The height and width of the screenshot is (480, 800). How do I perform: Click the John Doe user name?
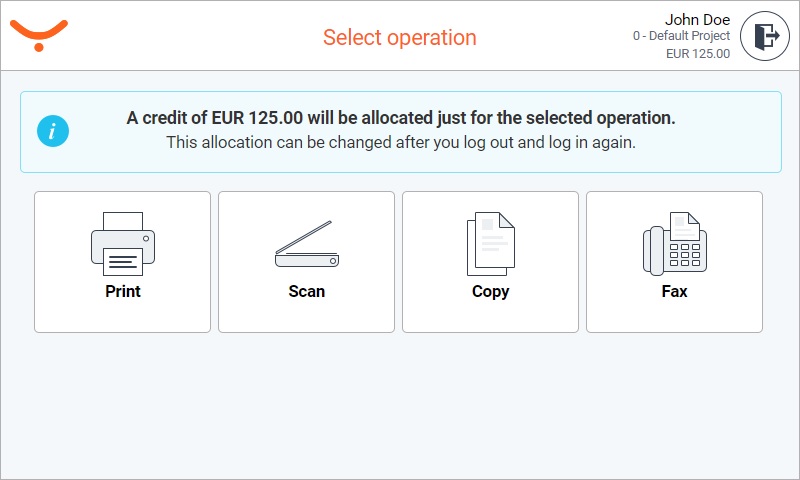pos(697,19)
